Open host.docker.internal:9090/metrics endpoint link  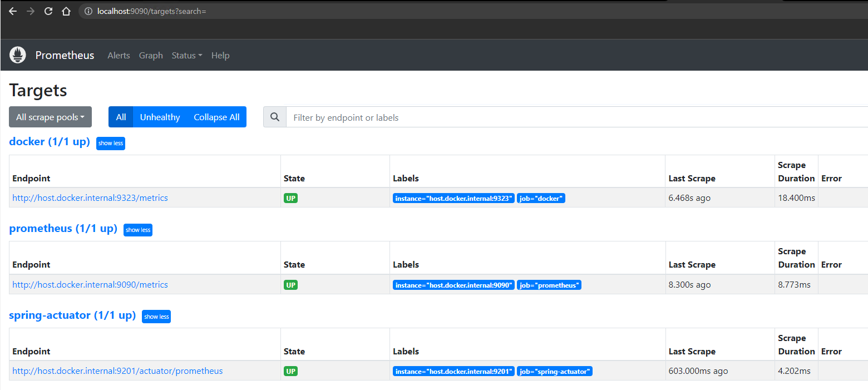point(90,284)
